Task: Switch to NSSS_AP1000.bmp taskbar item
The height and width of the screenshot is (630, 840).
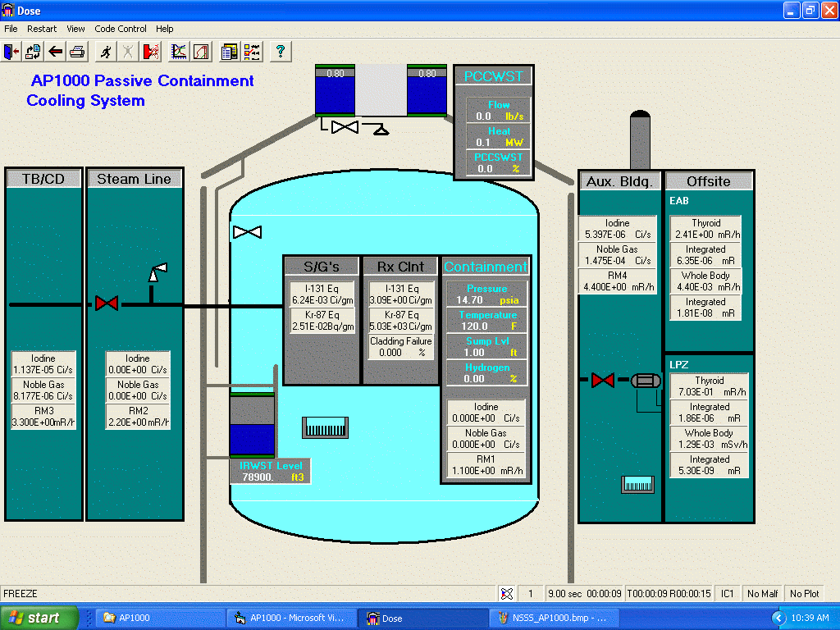Action: point(555,618)
